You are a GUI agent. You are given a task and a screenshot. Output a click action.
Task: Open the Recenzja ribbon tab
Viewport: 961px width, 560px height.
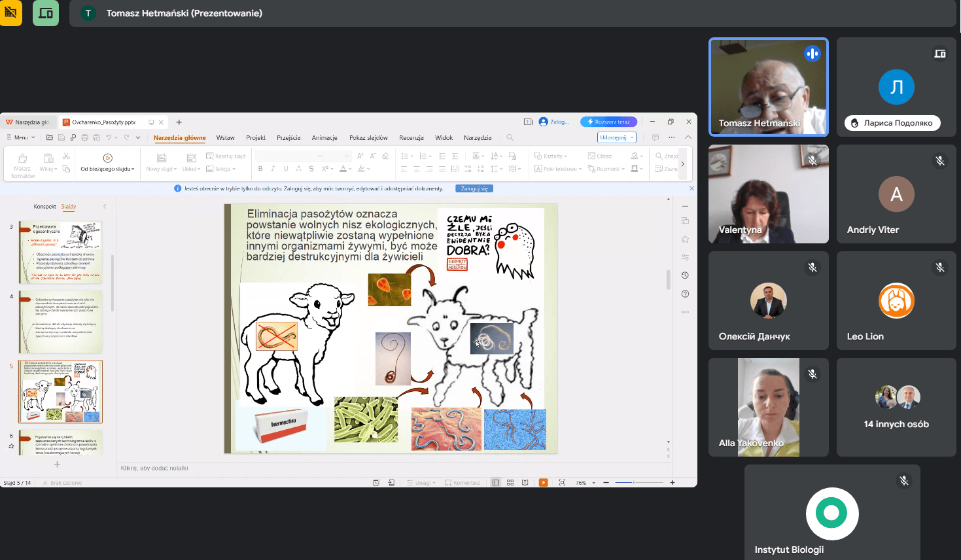tap(411, 137)
